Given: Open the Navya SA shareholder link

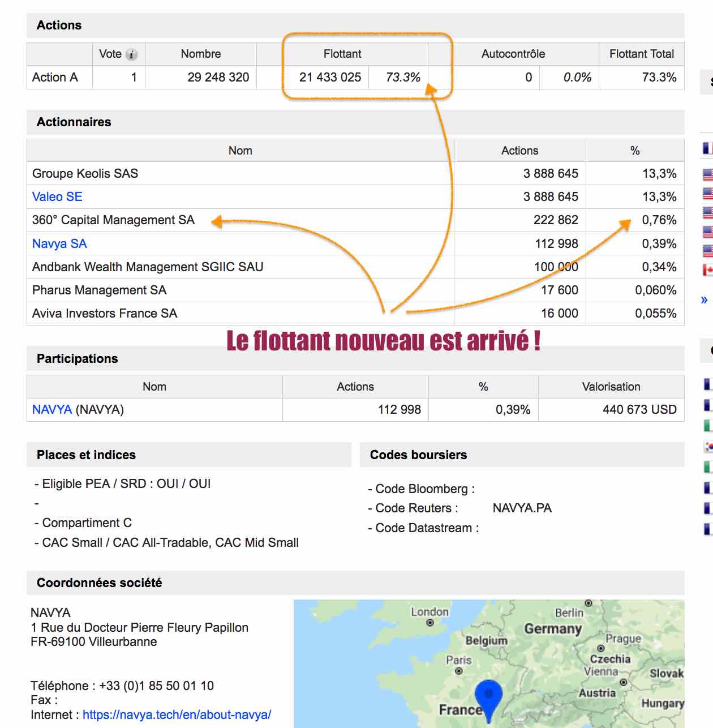Looking at the screenshot, I should point(59,244).
